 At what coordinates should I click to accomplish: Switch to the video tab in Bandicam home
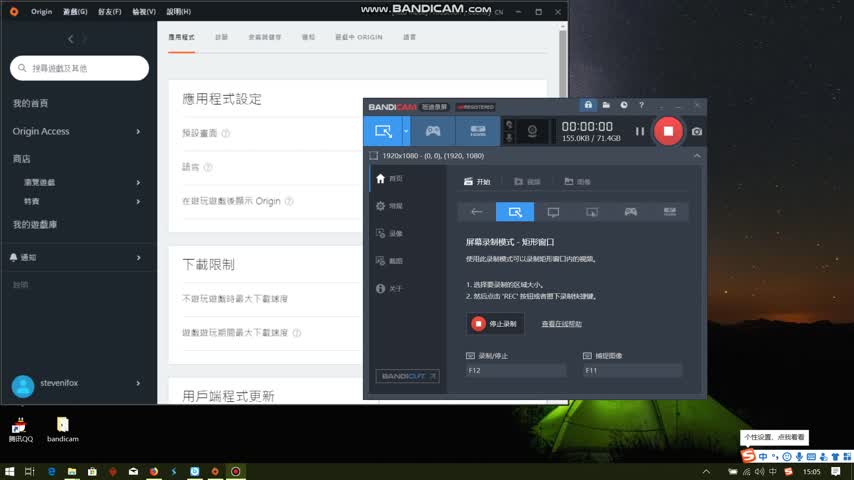click(527, 181)
